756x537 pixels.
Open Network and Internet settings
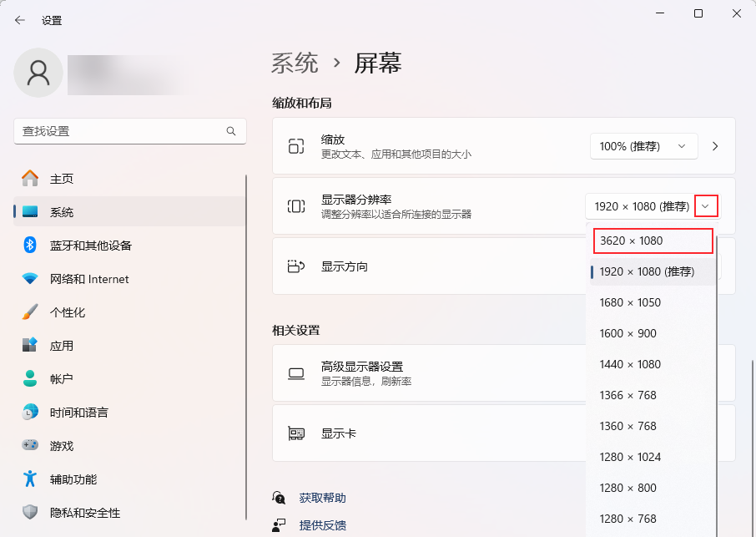click(89, 279)
